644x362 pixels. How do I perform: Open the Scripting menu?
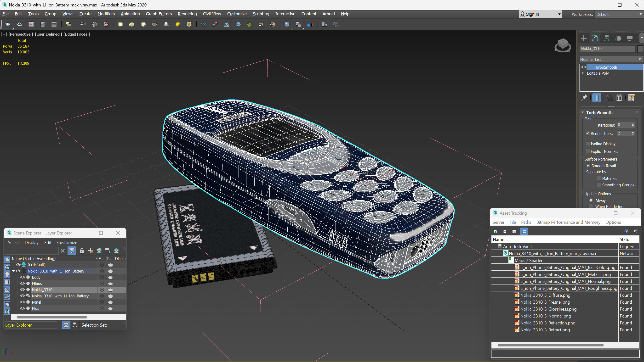(261, 14)
